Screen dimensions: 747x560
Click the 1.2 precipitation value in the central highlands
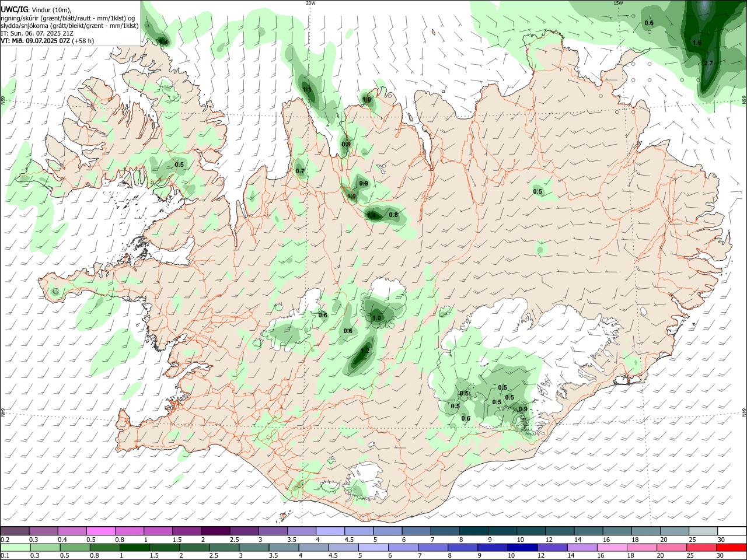tap(365, 351)
